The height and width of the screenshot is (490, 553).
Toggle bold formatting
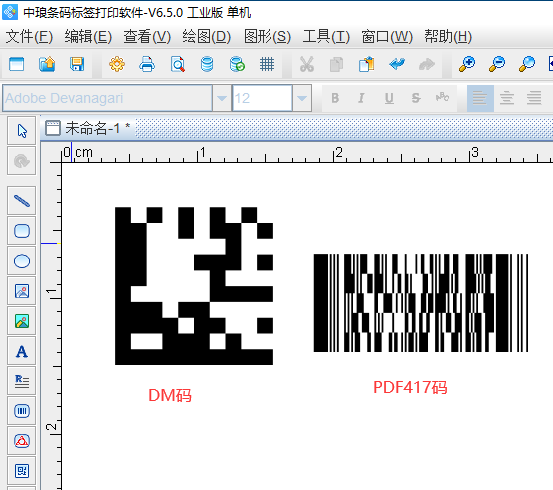pyautogui.click(x=335, y=98)
